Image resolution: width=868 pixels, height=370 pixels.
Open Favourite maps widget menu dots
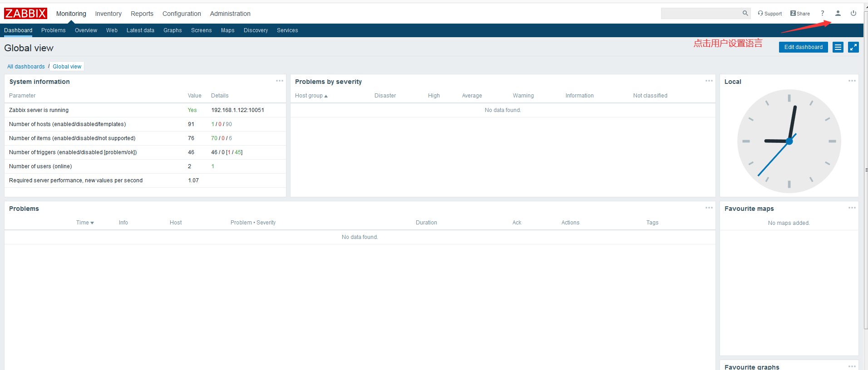click(852, 208)
